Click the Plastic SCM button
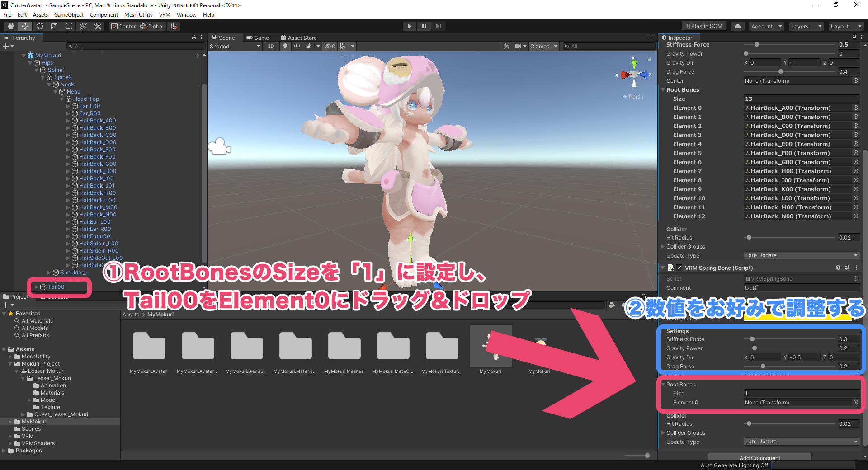The height and width of the screenshot is (470, 868). coord(703,26)
